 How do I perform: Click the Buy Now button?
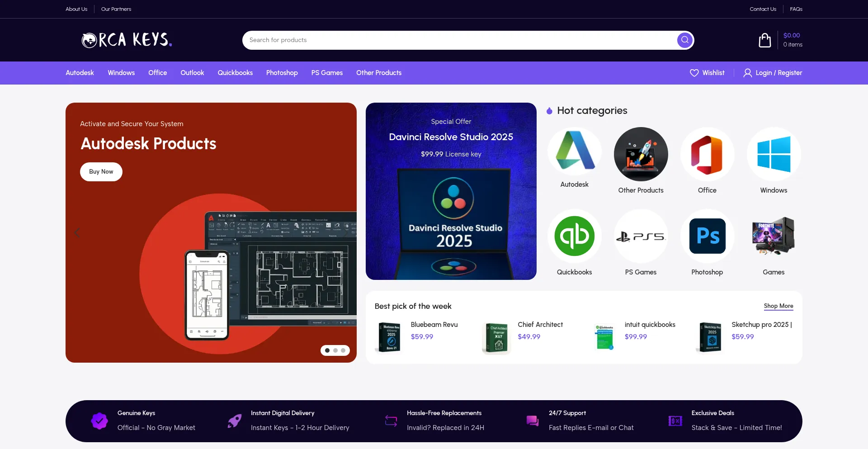tap(101, 172)
